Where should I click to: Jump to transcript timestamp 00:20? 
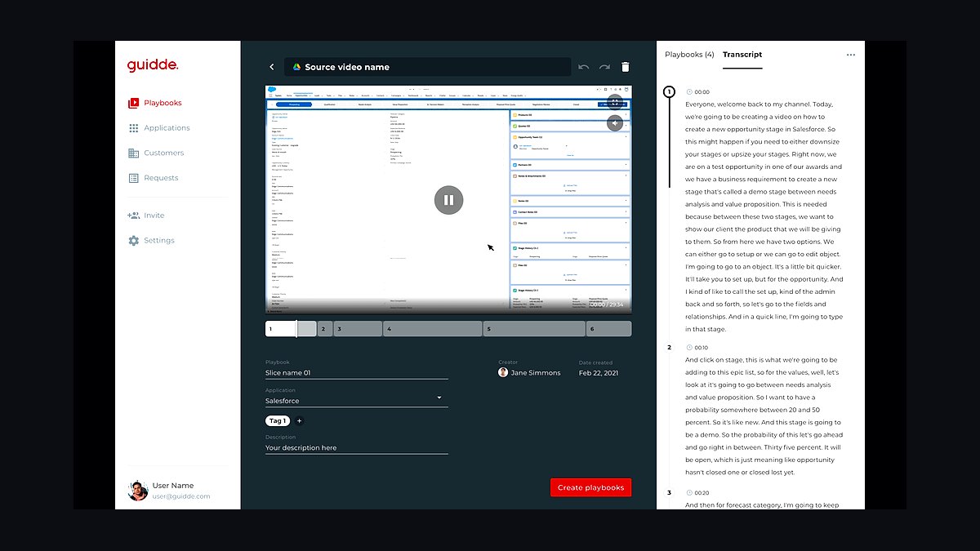point(698,493)
